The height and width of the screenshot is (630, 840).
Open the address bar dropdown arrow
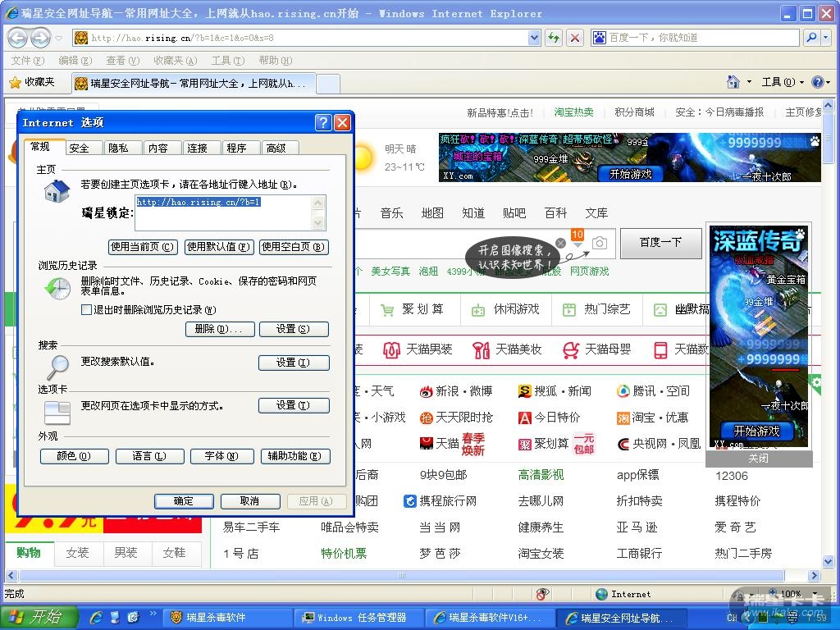pos(534,38)
